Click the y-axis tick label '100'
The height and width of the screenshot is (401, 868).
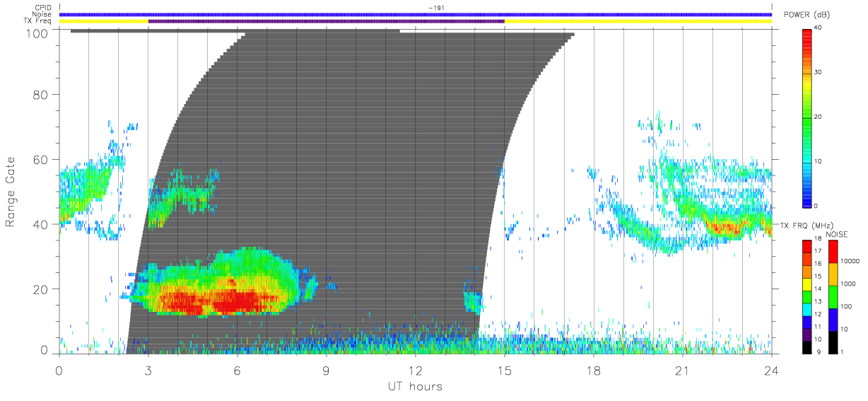(x=37, y=33)
